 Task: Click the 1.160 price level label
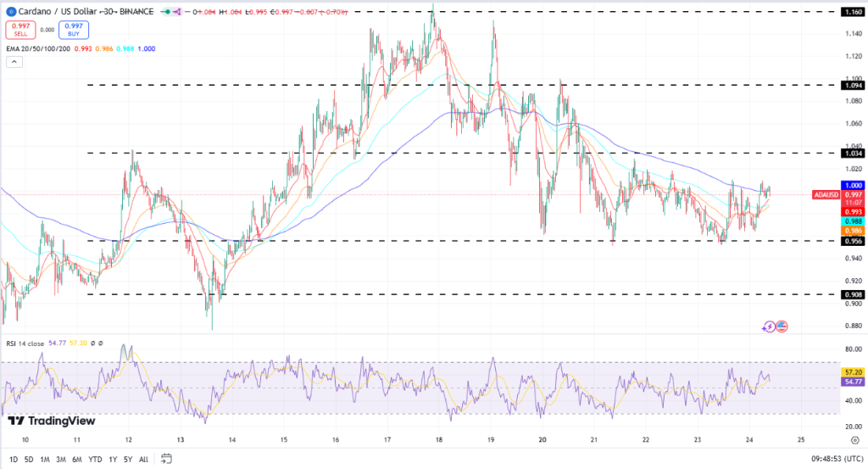852,13
